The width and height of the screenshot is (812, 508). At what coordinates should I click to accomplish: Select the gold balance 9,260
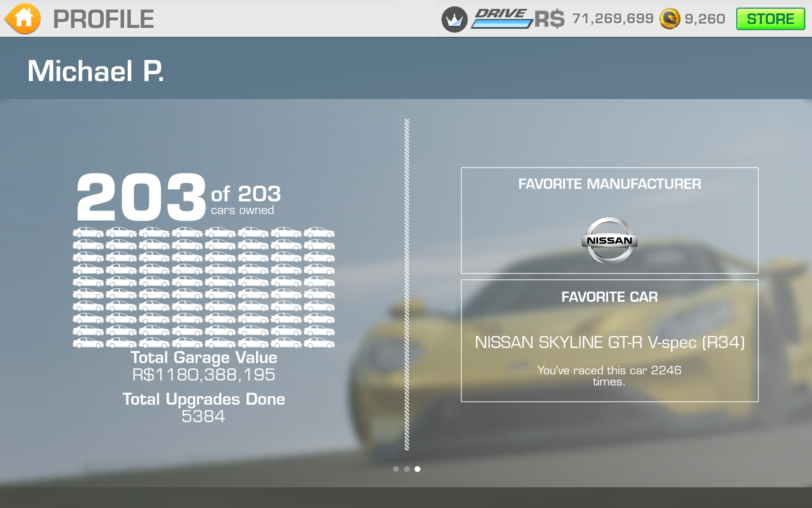[x=705, y=19]
